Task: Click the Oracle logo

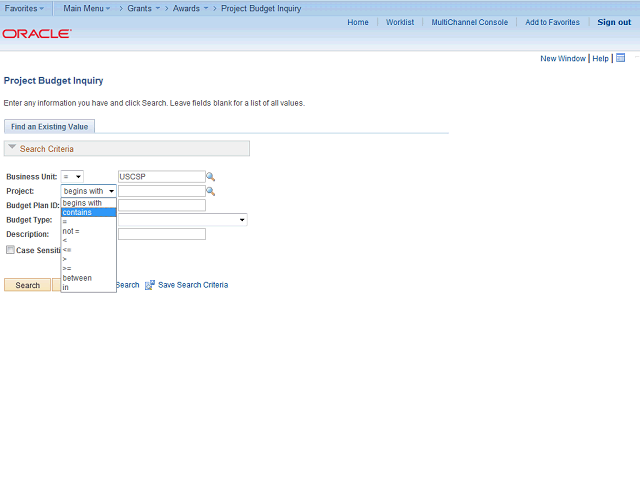Action: 37,33
